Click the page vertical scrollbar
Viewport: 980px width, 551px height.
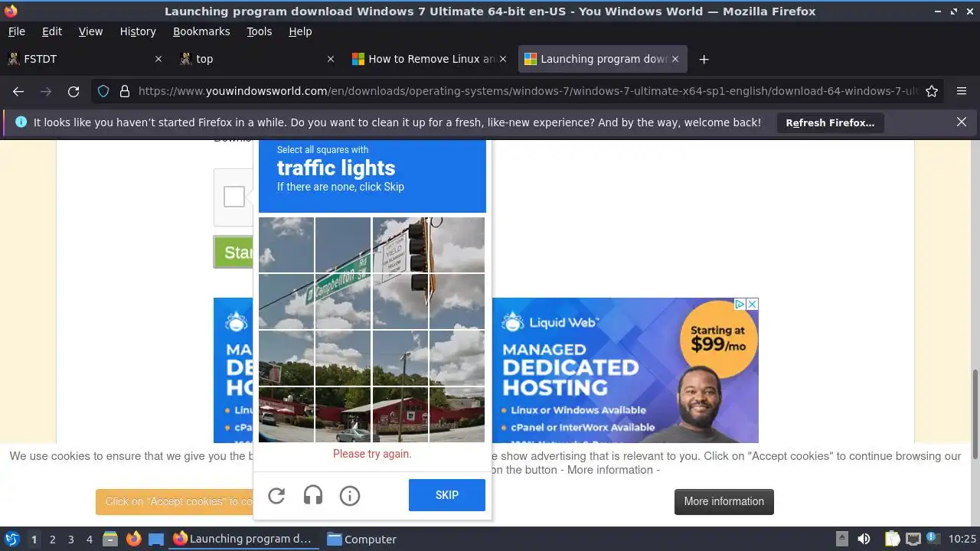tap(975, 413)
